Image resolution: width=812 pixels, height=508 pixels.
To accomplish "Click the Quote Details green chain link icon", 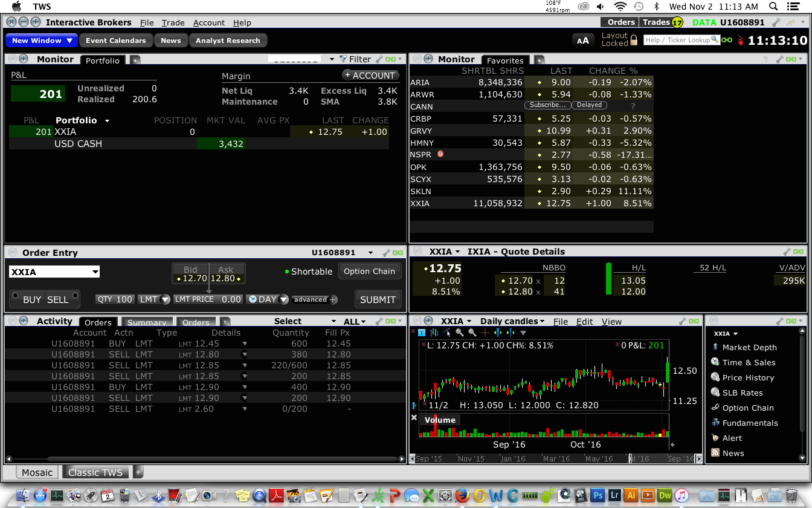I will [798, 252].
